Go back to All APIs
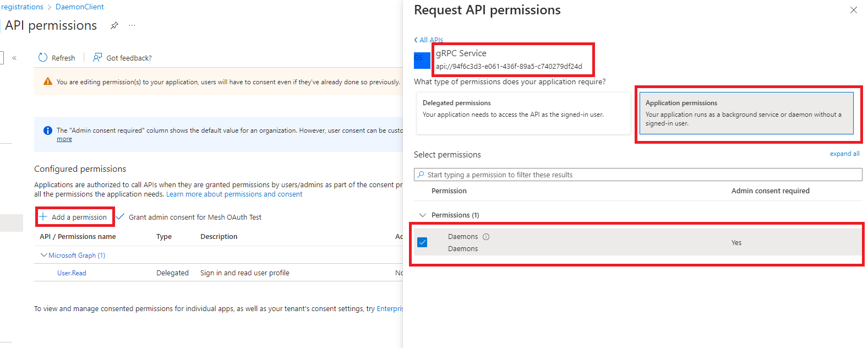Viewport: 868px width, 348px height. coord(428,40)
